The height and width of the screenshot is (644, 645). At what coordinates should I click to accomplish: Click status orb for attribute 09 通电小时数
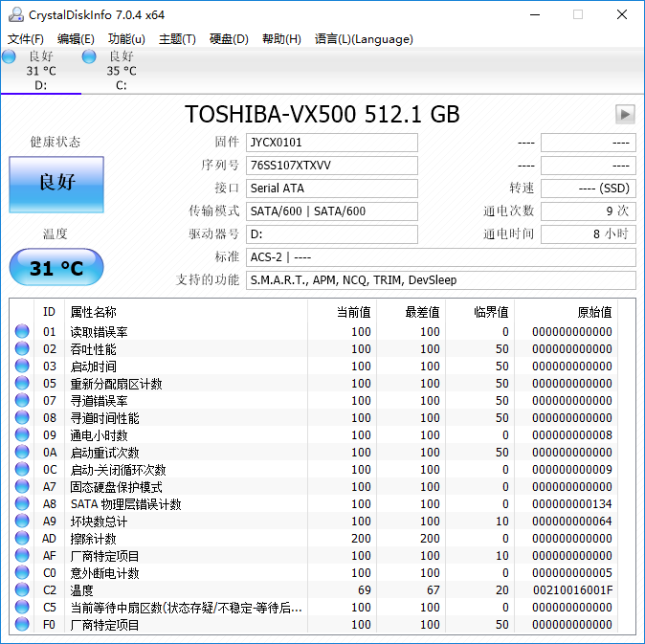[x=22, y=435]
